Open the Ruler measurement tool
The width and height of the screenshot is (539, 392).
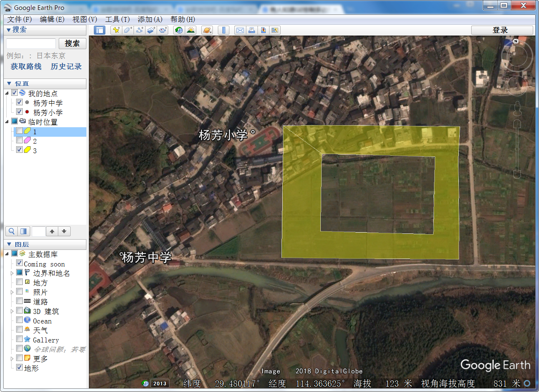(224, 30)
